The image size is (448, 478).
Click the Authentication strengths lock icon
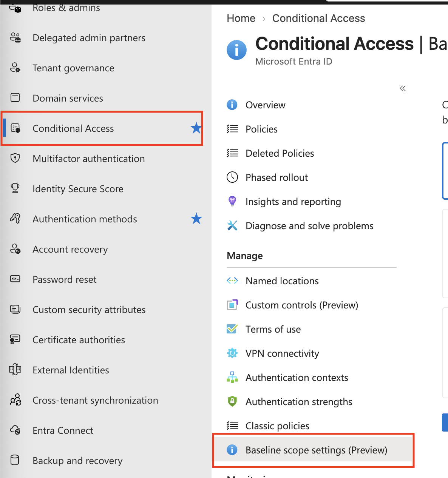coord(232,401)
